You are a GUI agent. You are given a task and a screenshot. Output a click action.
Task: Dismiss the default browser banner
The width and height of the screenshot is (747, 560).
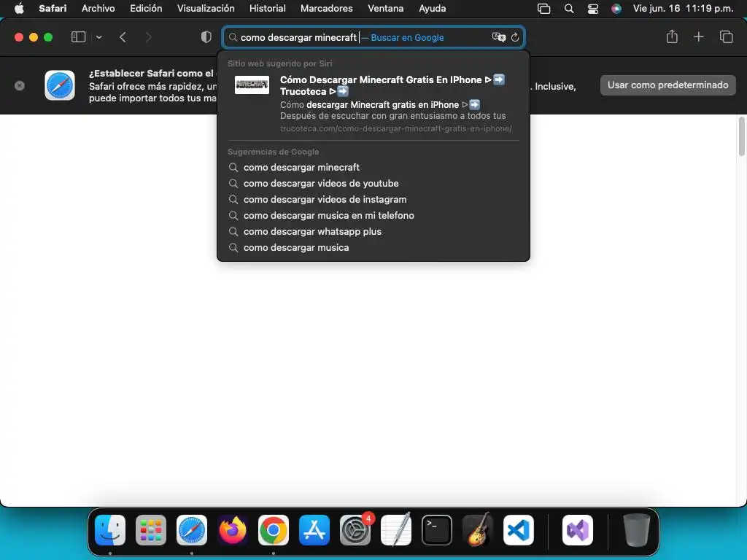20,86
